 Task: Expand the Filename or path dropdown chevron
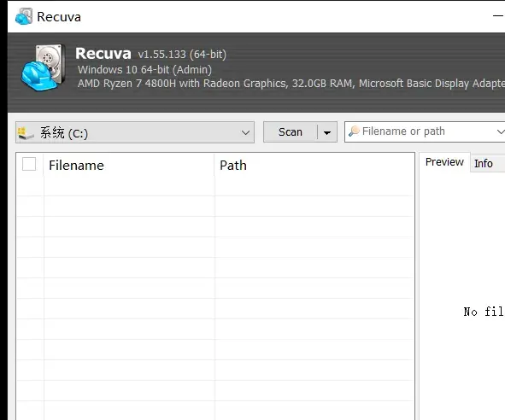(x=500, y=131)
